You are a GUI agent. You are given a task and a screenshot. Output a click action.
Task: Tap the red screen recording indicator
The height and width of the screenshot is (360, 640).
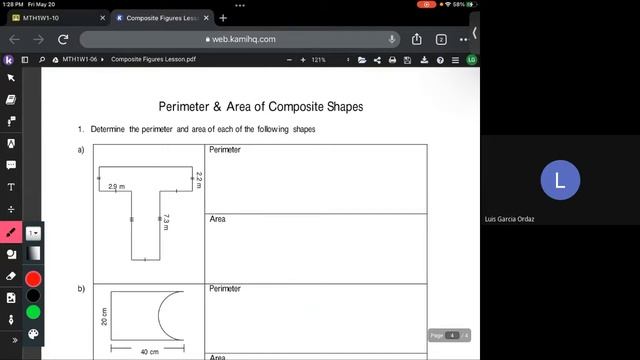point(426,4)
